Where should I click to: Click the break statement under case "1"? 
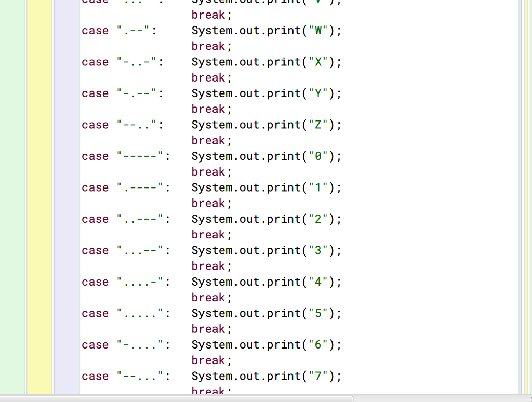click(x=208, y=203)
